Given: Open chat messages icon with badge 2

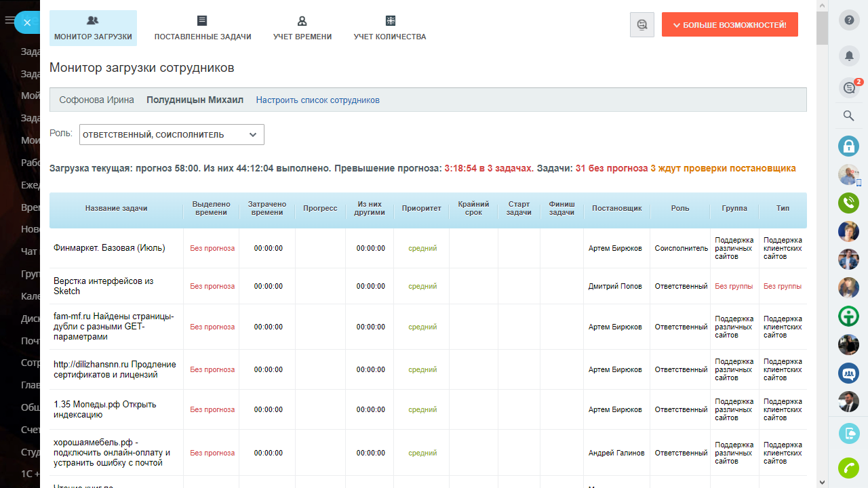Looking at the screenshot, I should [x=848, y=87].
